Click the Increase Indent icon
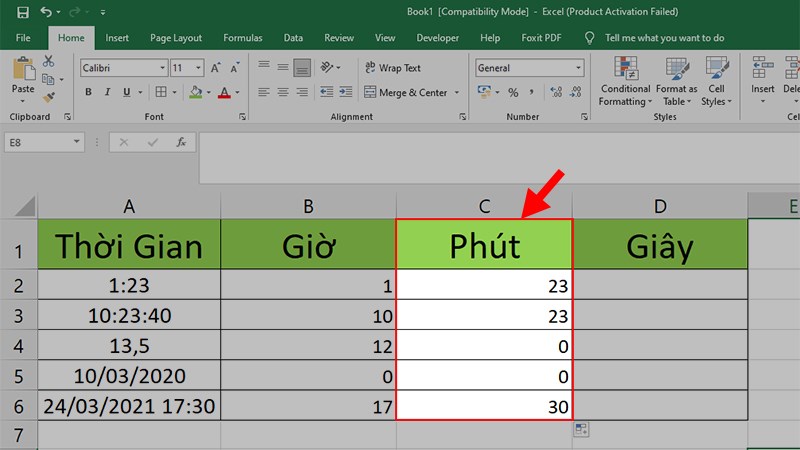 click(345, 92)
